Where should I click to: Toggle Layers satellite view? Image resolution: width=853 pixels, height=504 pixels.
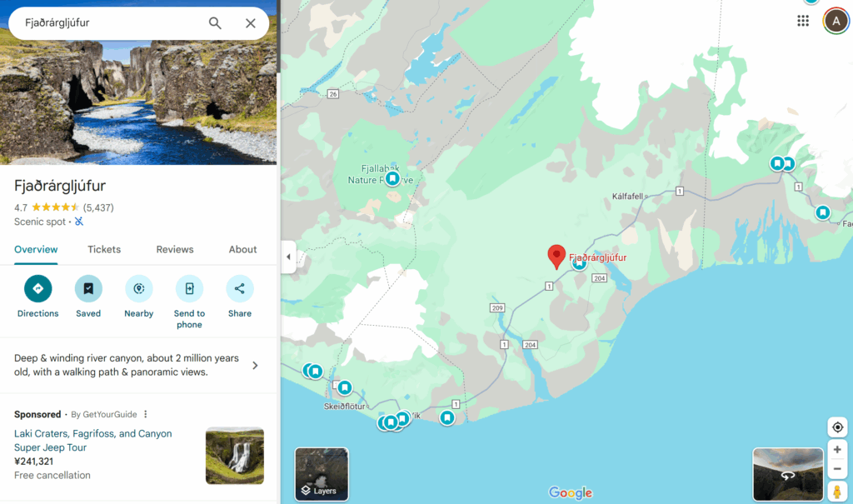[322, 474]
